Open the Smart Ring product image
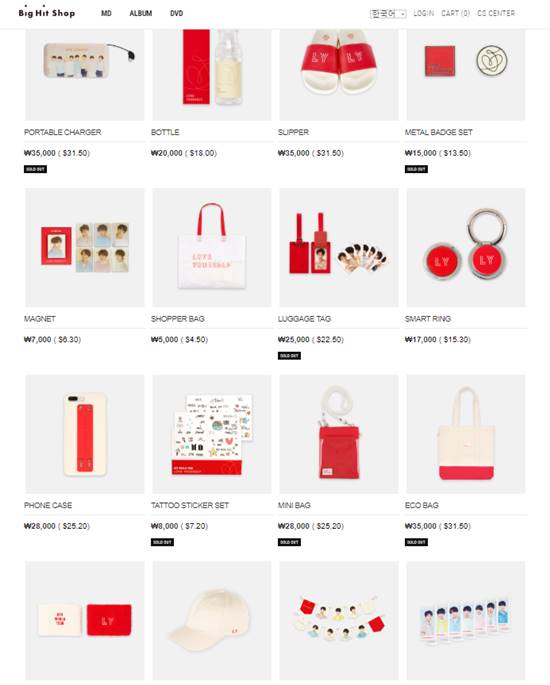 466,247
